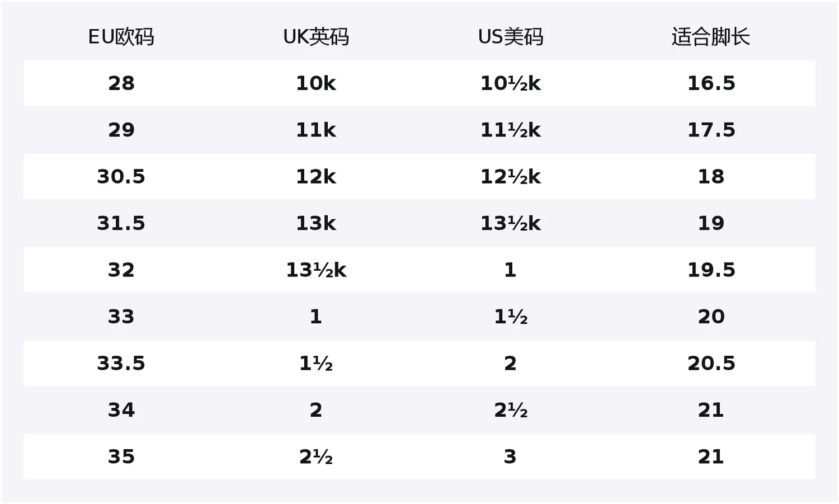Select foot length 19.5 cell
839x504 pixels.
point(711,270)
